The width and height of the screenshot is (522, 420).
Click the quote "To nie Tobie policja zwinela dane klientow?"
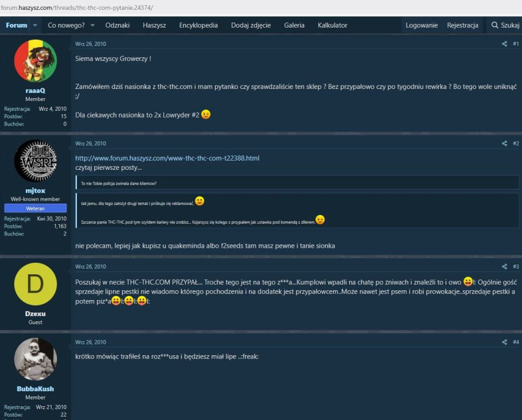tap(119, 184)
